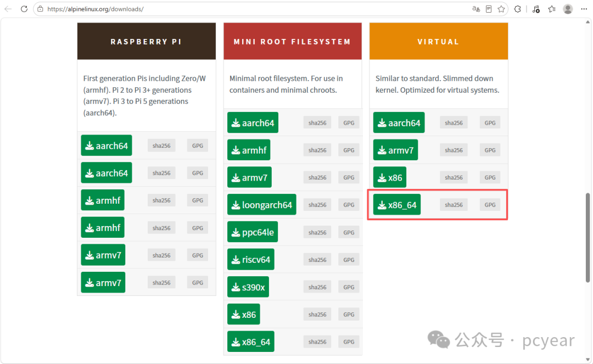
Task: Open sha256 for Mini Root x86
Action: point(317,314)
